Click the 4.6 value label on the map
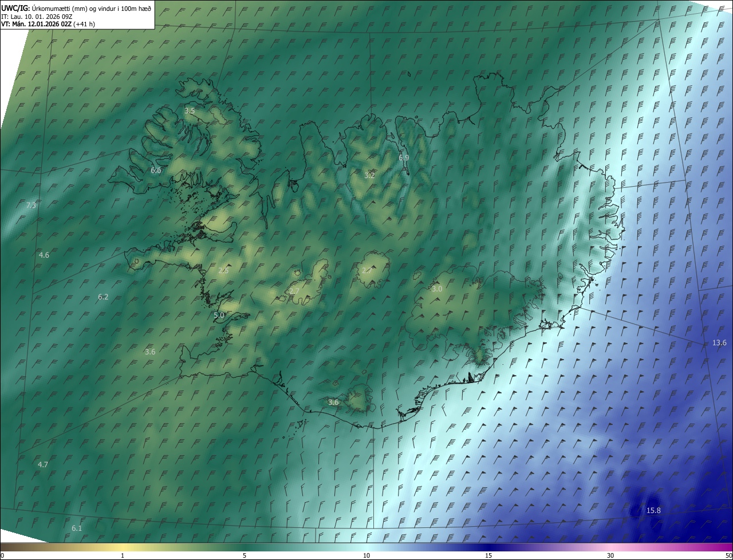The width and height of the screenshot is (733, 560). (x=44, y=255)
